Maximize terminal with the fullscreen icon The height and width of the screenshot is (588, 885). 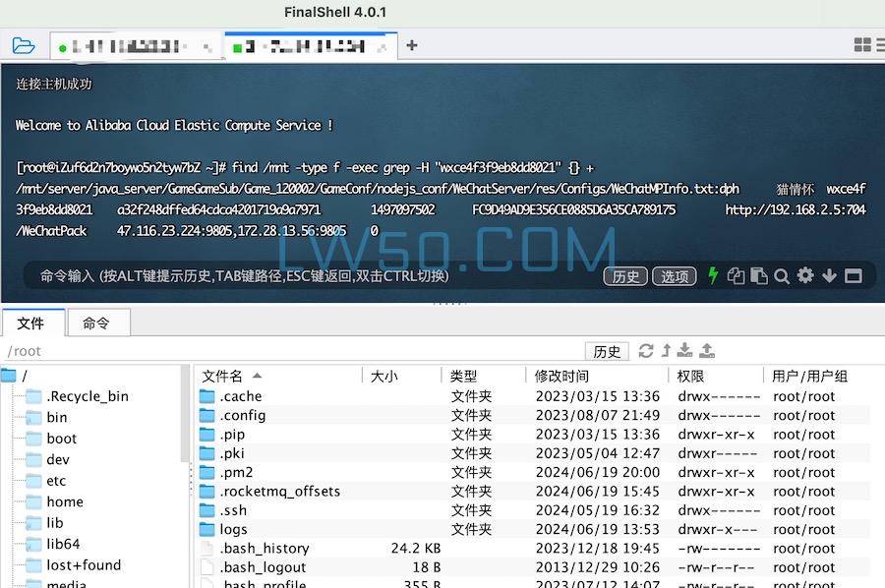(853, 276)
